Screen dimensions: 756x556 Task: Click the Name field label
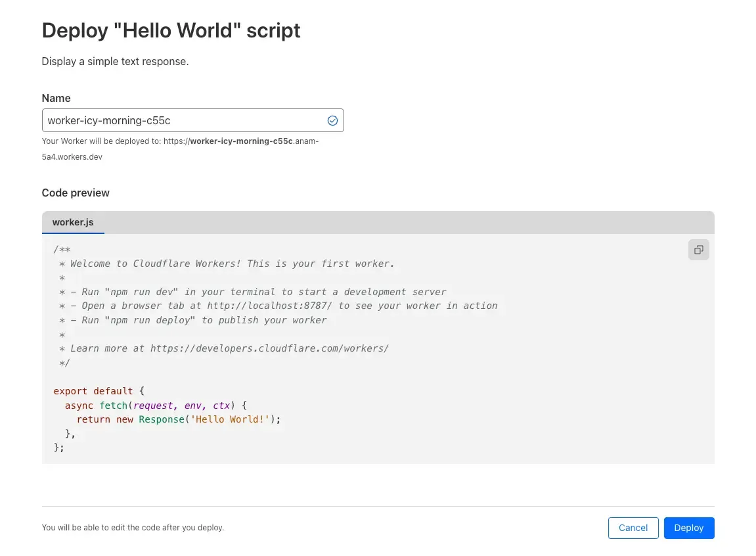[x=56, y=98]
